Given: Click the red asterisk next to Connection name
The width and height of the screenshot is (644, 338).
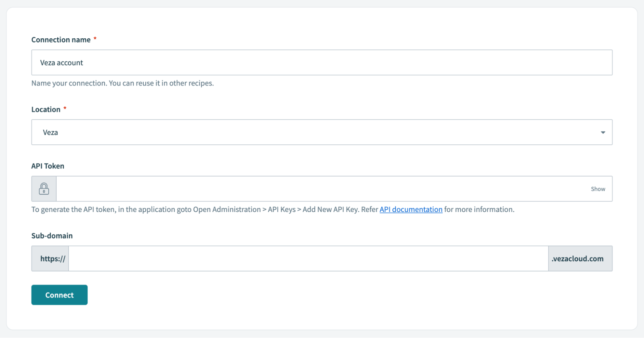Looking at the screenshot, I should tap(95, 39).
